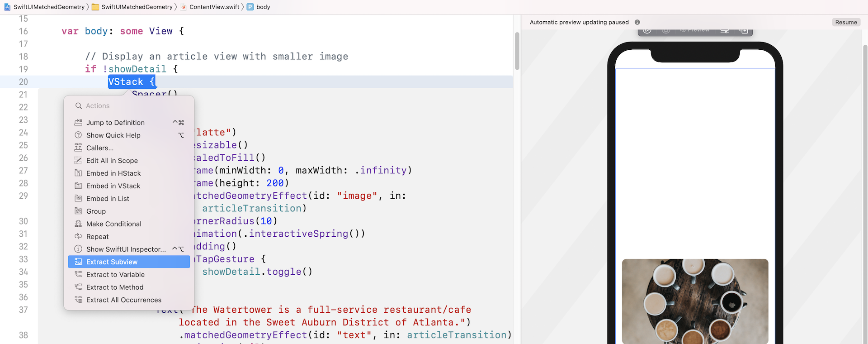868x344 pixels.
Task: Open the Callers... action
Action: [x=129, y=148]
